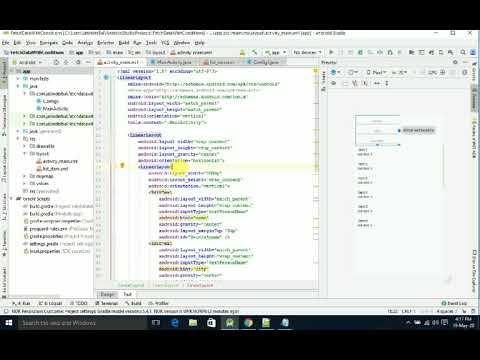480x360 pixels.
Task: Open the app run configuration dropdown
Action: [x=275, y=53]
